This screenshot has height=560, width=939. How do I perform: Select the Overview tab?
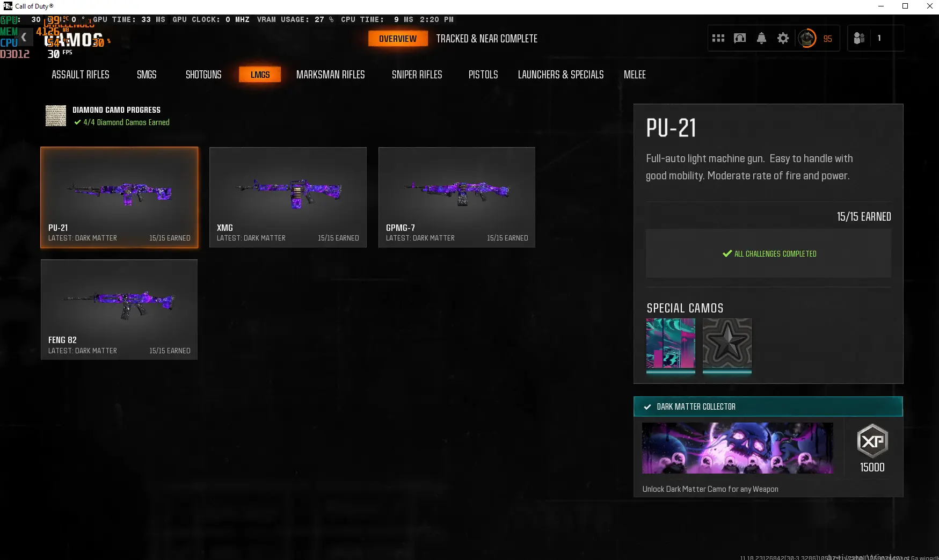coord(398,39)
